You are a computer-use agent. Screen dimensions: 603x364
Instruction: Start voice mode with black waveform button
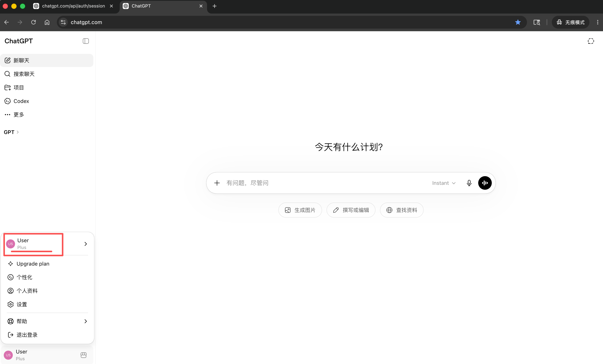click(485, 183)
